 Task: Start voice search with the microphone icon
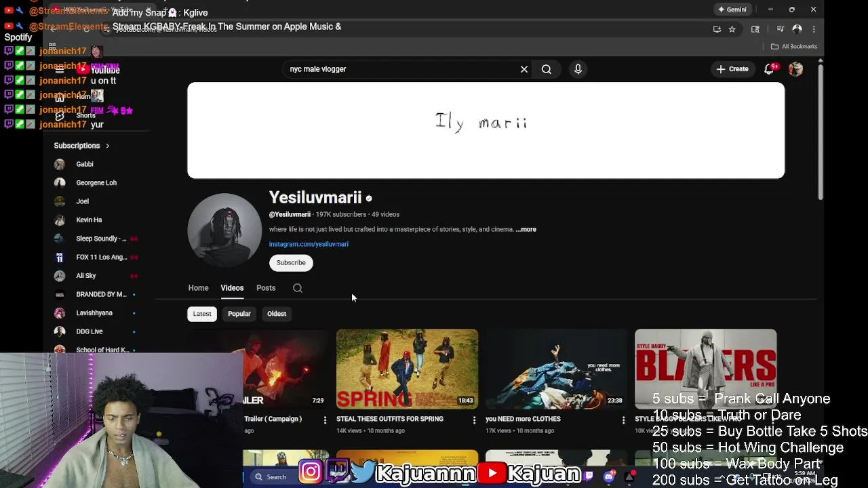[x=578, y=69]
